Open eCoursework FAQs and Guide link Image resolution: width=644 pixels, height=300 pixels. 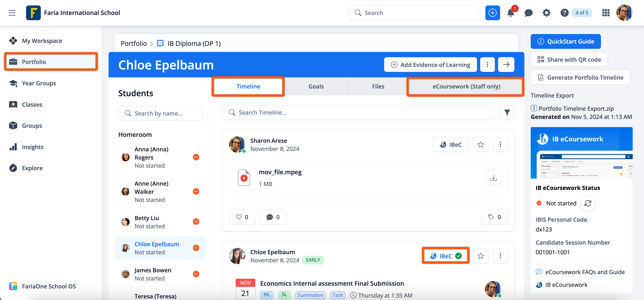[584, 272]
